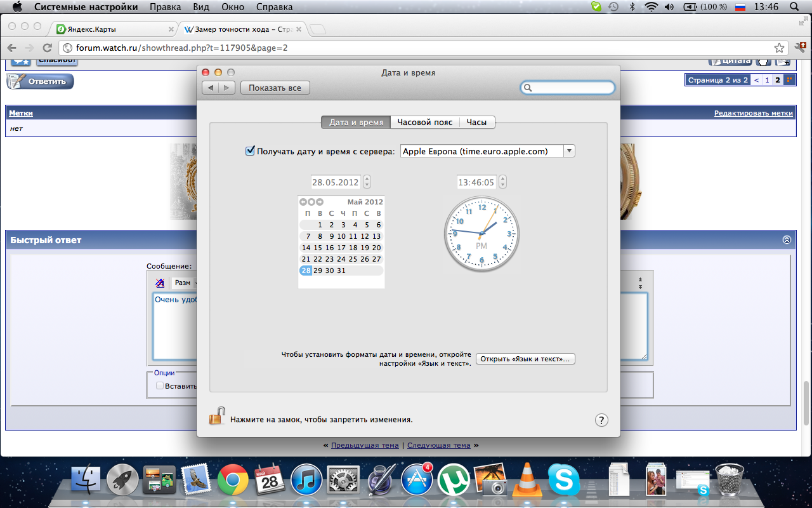Click Открыть «Язык и текст» button
The height and width of the screenshot is (508, 812).
(525, 359)
